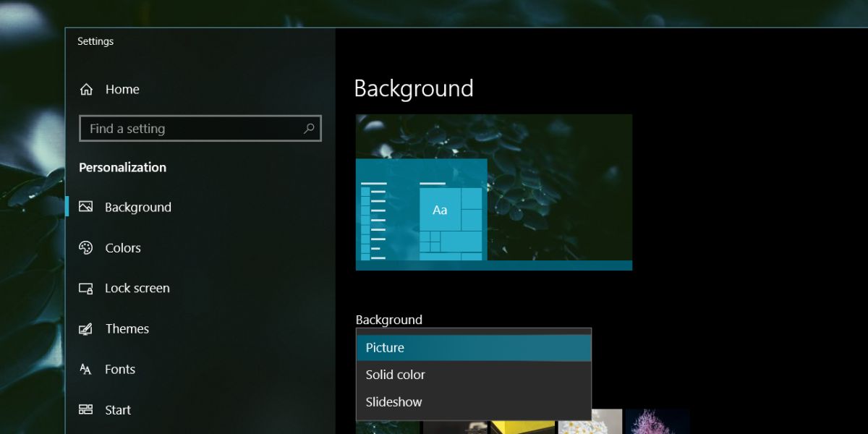
Task: Click the Home icon in the sidebar
Action: click(87, 89)
